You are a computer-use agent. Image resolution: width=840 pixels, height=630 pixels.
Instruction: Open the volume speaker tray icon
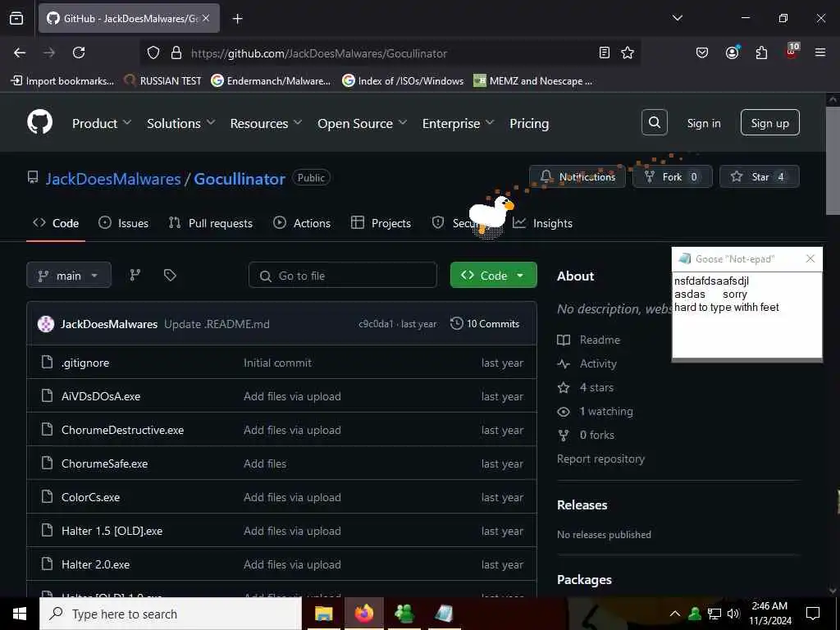pos(733,614)
